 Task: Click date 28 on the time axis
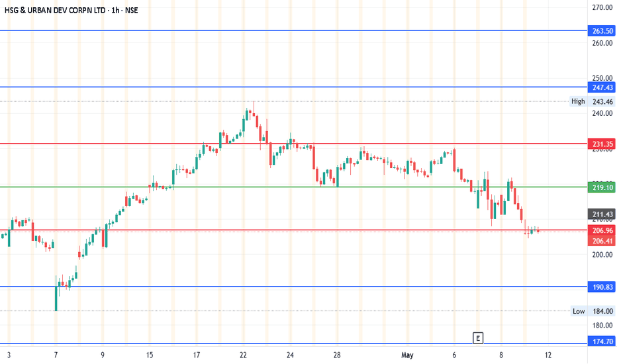[x=337, y=355]
